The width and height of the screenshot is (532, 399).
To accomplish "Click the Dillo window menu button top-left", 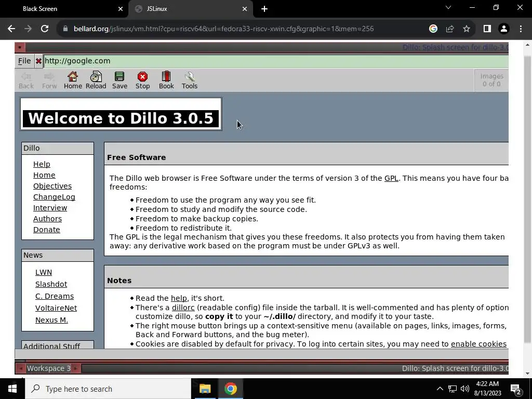I will click(x=20, y=47).
